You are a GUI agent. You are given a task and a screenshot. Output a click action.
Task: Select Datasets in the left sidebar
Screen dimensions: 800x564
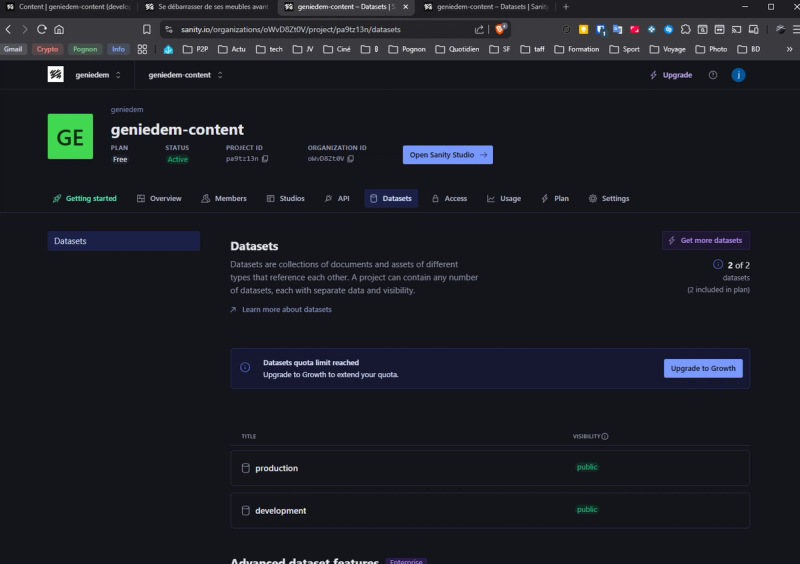click(124, 241)
